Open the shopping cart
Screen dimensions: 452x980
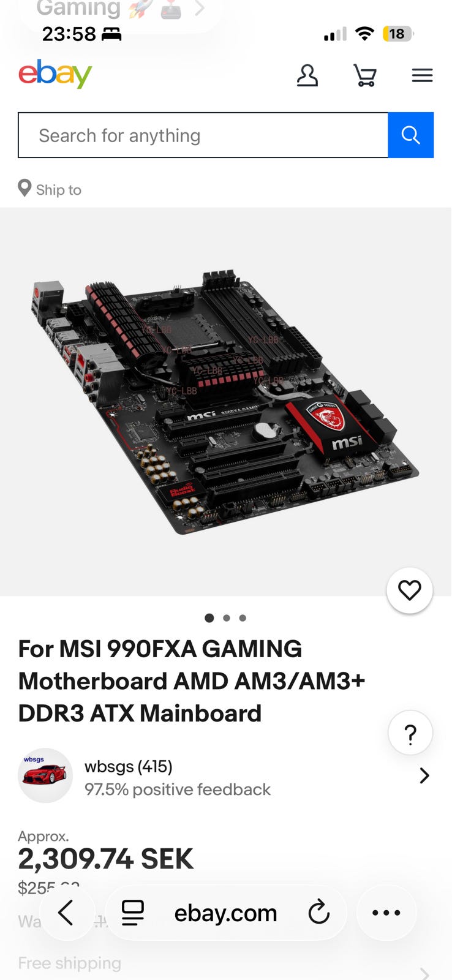pos(365,75)
